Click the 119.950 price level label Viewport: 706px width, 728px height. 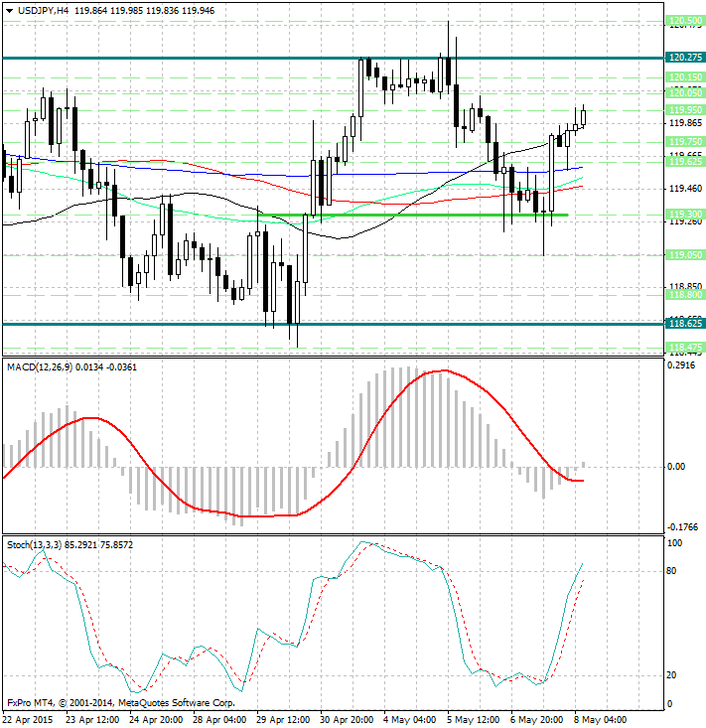pos(686,109)
